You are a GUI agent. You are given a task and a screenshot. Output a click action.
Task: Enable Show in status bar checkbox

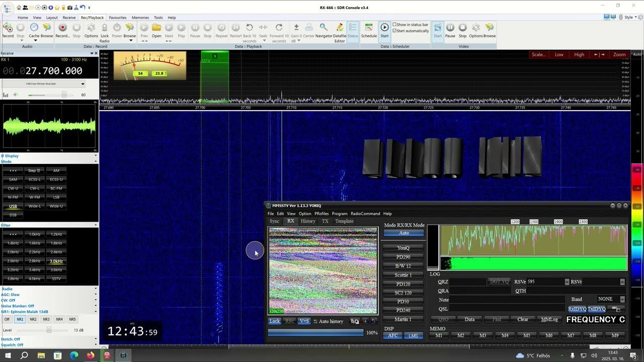(394, 25)
